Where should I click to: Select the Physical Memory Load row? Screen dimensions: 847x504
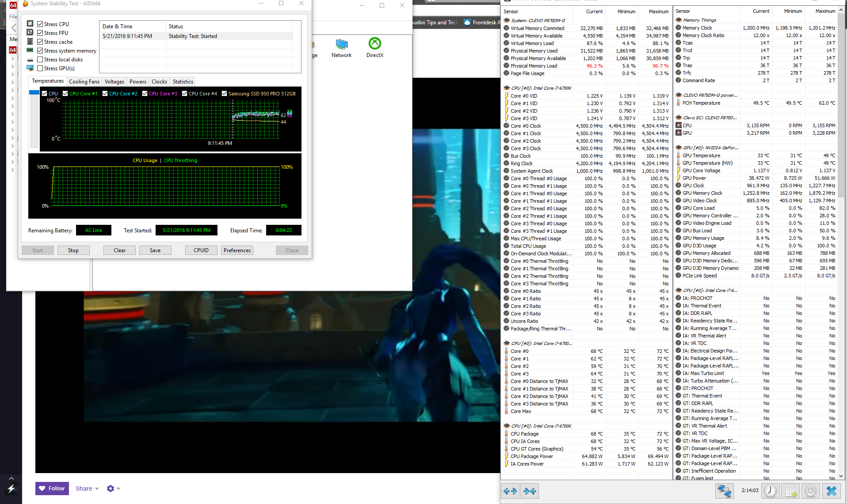point(586,66)
